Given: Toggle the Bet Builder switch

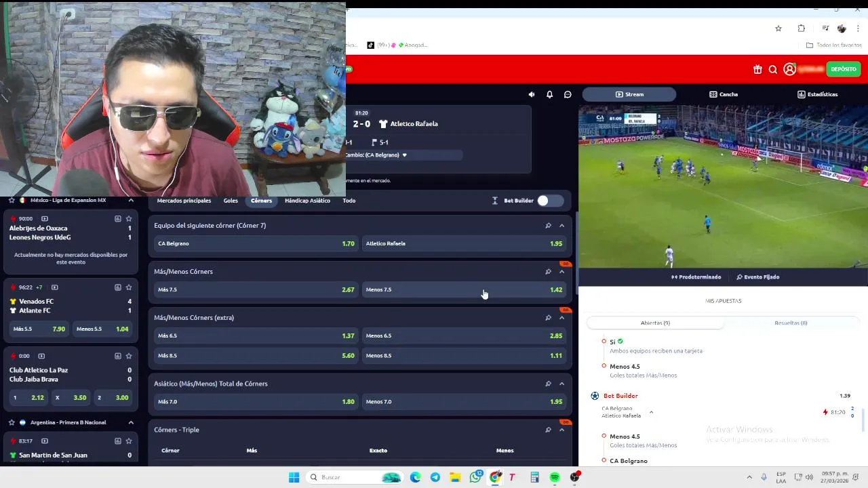Looking at the screenshot, I should pyautogui.click(x=550, y=201).
